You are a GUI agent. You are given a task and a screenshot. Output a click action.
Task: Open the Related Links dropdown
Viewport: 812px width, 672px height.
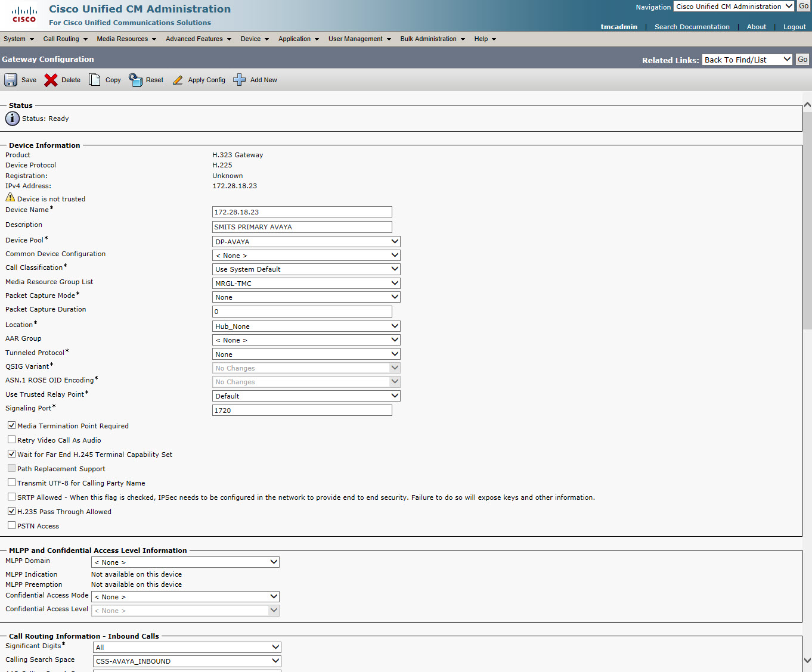pos(747,60)
